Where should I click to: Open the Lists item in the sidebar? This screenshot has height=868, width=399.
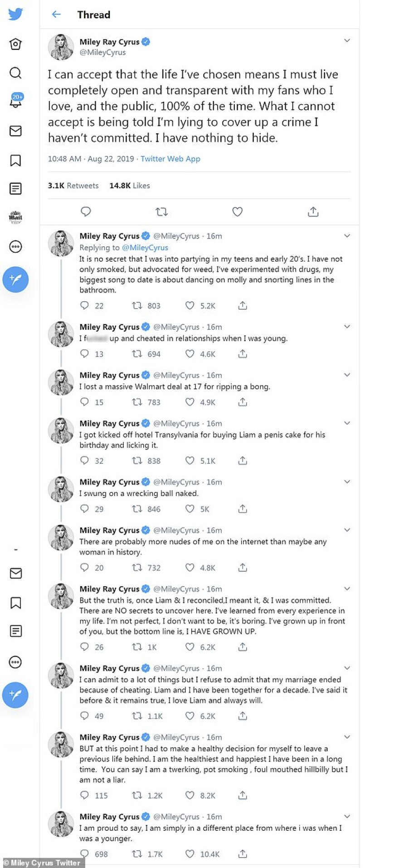coord(15,189)
